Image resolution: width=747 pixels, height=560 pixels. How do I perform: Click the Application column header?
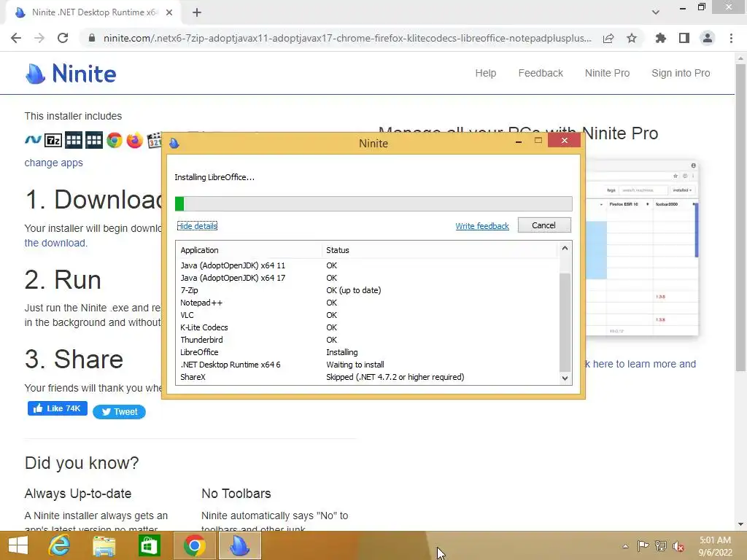pyautogui.click(x=249, y=250)
